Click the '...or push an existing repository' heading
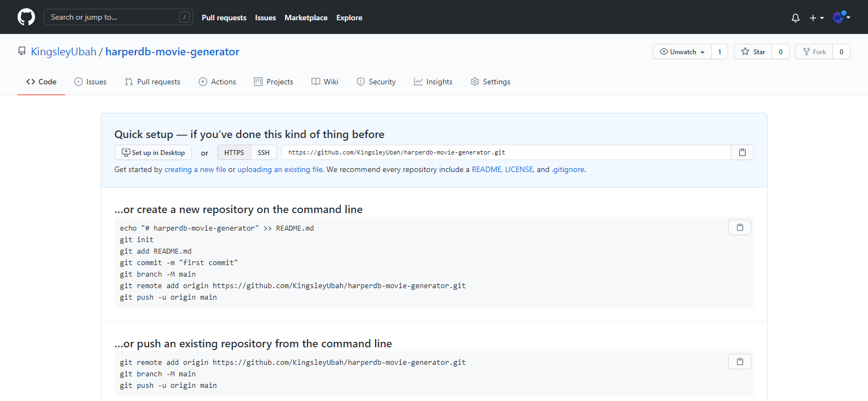The image size is (868, 401). point(253,343)
